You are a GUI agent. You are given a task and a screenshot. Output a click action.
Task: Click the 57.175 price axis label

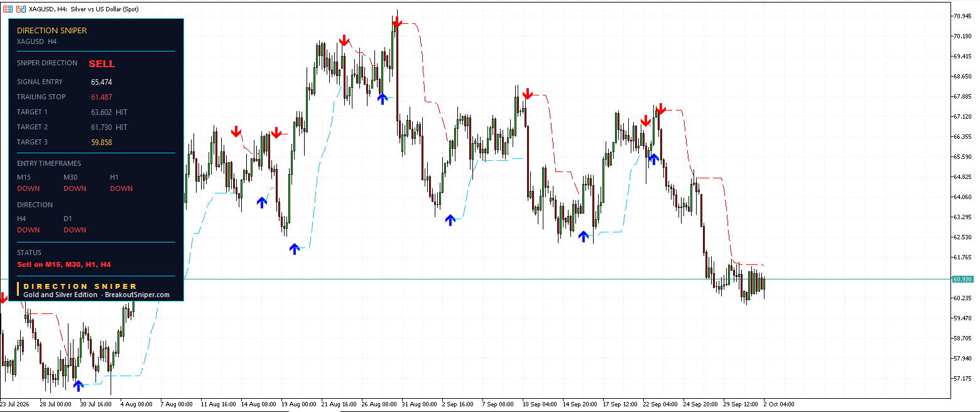963,378
